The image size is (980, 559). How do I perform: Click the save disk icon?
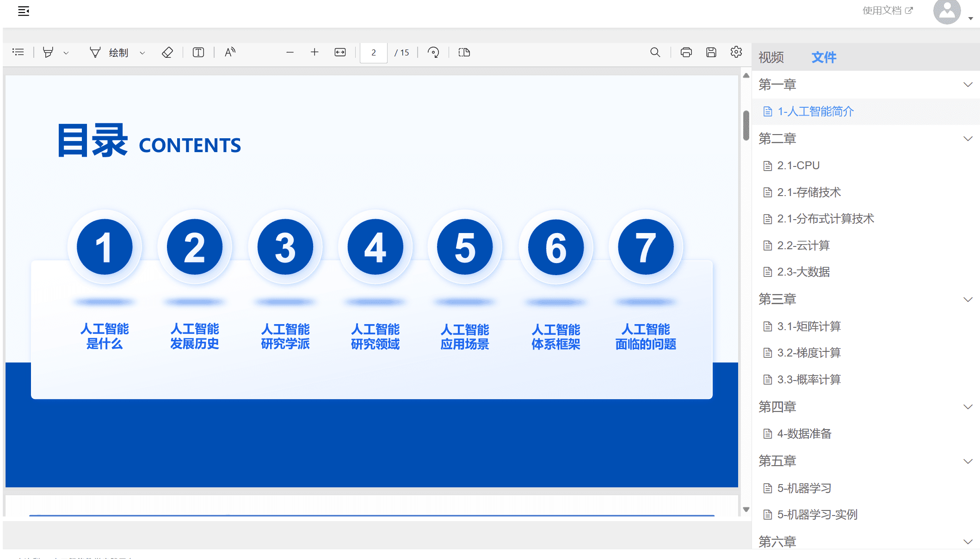[711, 52]
